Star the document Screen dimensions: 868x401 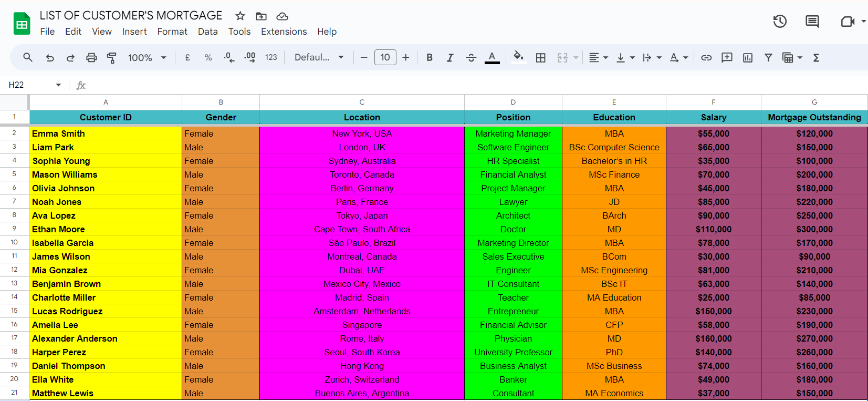[240, 16]
